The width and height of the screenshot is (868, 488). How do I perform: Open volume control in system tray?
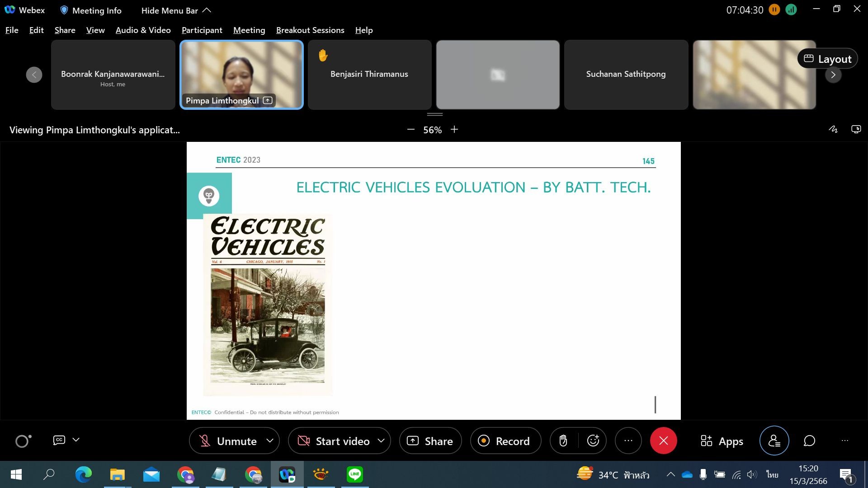[751, 474]
